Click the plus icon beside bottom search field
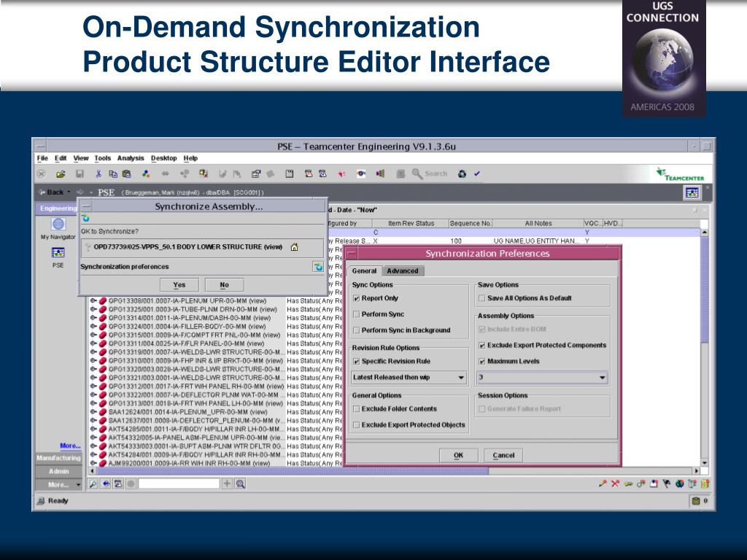 coord(228,484)
